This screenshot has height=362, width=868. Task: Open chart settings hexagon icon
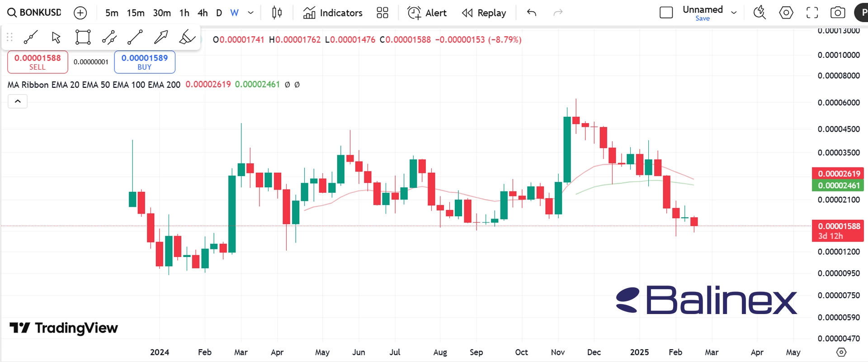(786, 13)
